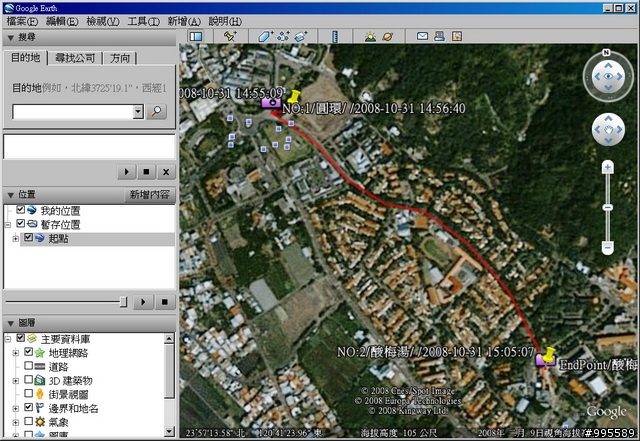Click the print icon in toolbar
The height and width of the screenshot is (441, 640).
tap(440, 36)
